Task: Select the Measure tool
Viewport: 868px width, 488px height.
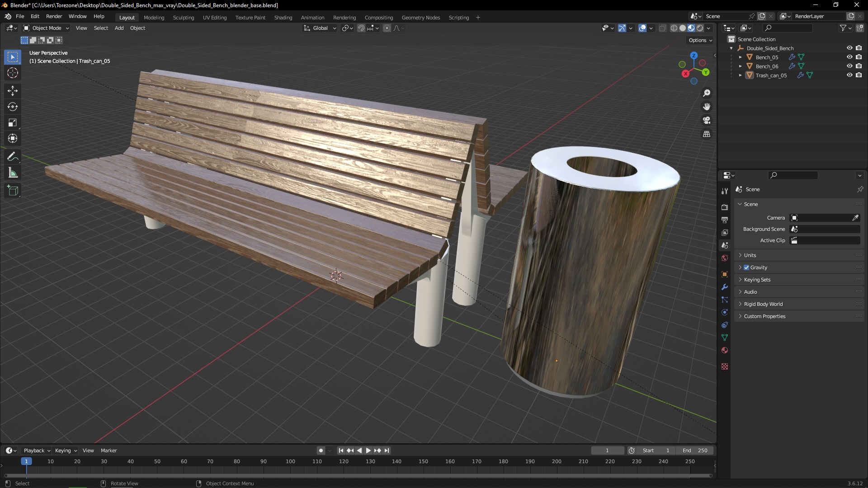Action: (x=13, y=173)
